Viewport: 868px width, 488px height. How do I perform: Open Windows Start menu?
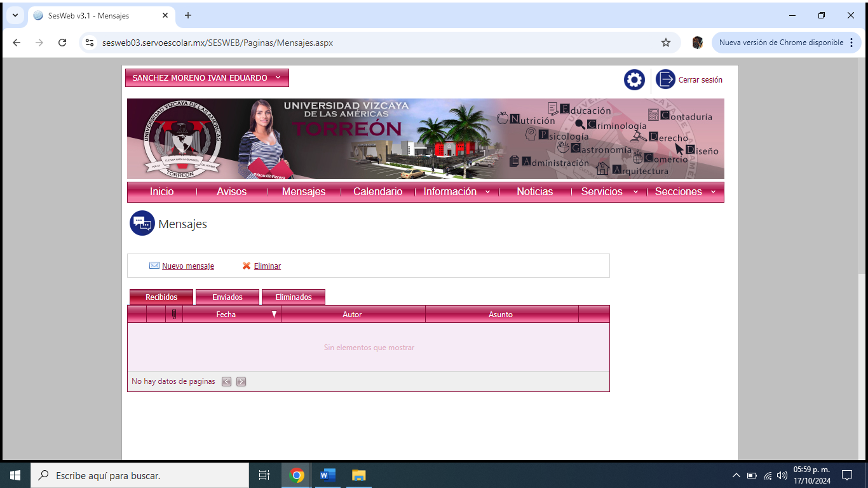(15, 475)
